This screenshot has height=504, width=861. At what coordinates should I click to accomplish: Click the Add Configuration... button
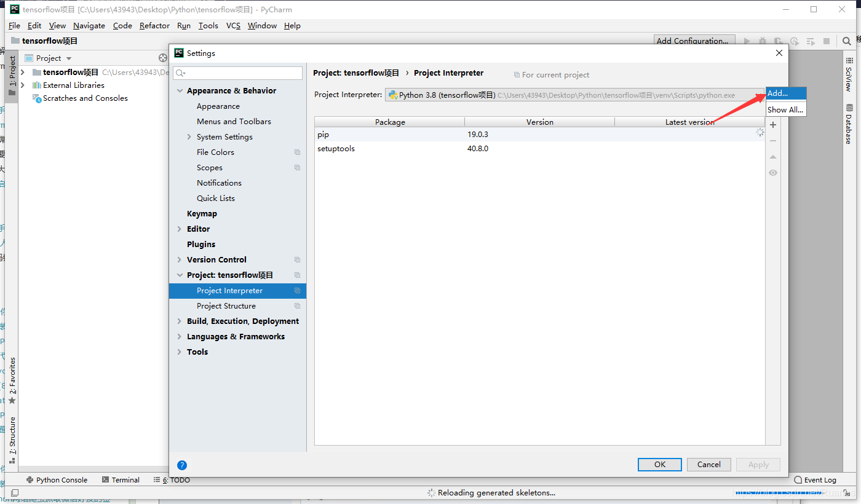pos(694,41)
